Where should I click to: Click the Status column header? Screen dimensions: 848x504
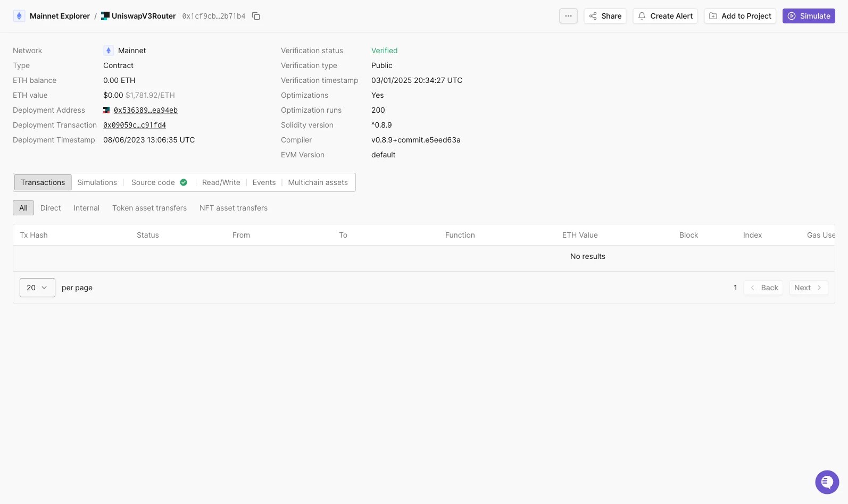148,235
